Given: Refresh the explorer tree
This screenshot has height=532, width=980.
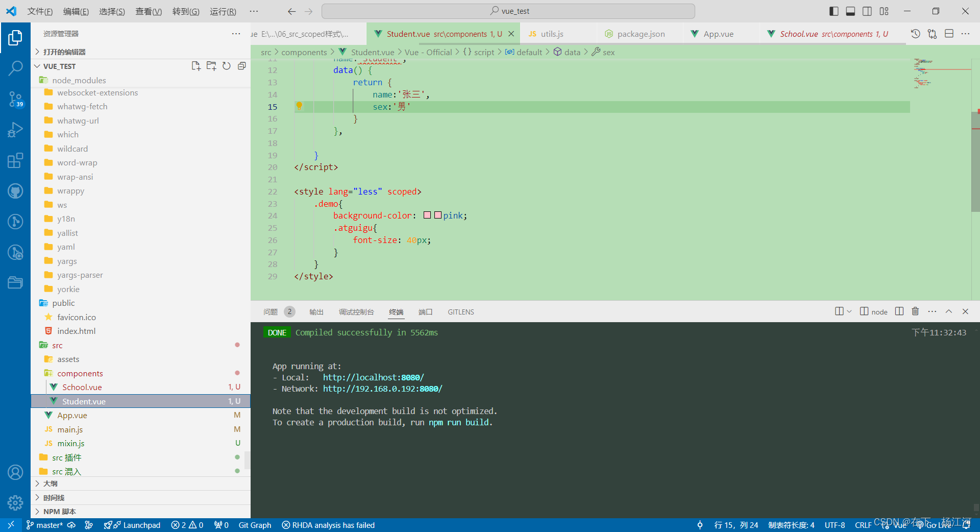Looking at the screenshot, I should 227,66.
